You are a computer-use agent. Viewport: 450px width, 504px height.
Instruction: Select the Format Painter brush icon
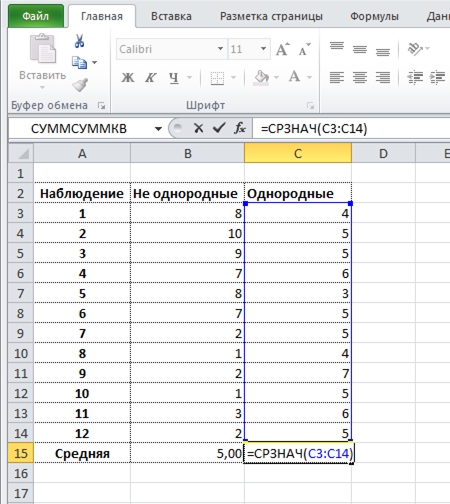[80, 85]
